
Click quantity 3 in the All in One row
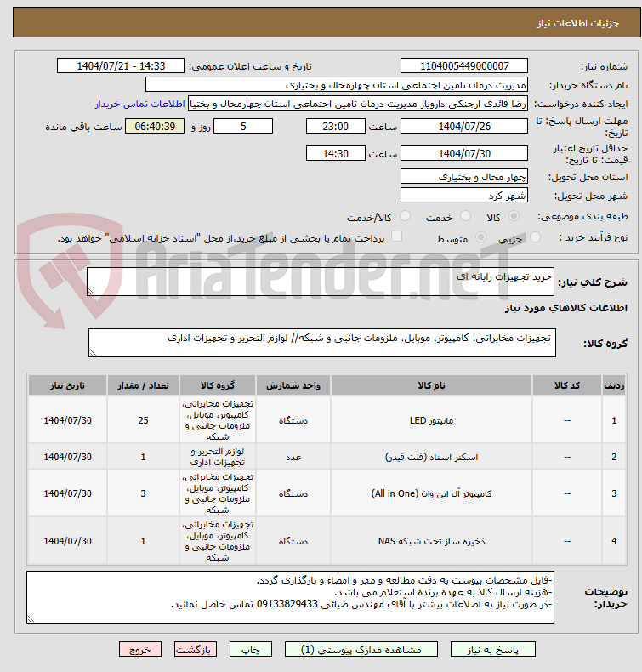coord(143,493)
